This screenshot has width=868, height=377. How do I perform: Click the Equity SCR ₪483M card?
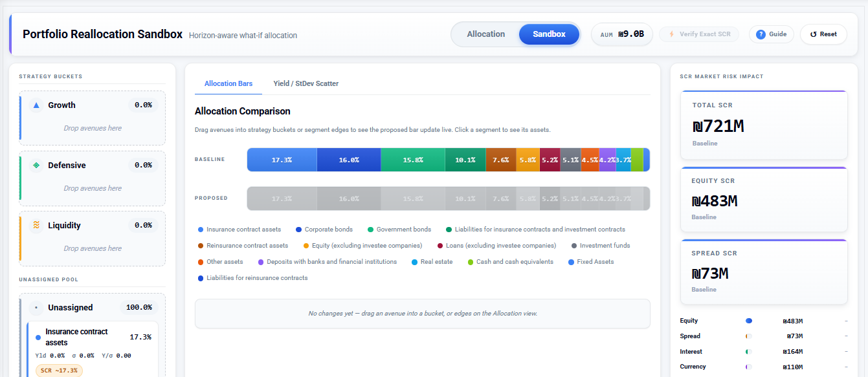click(x=764, y=199)
